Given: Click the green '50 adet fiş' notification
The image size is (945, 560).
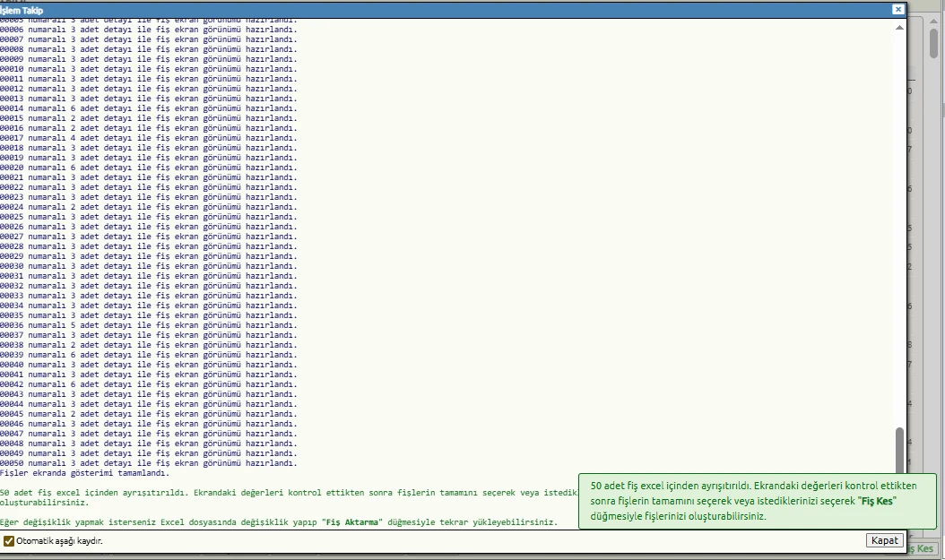Looking at the screenshot, I should [757, 501].
